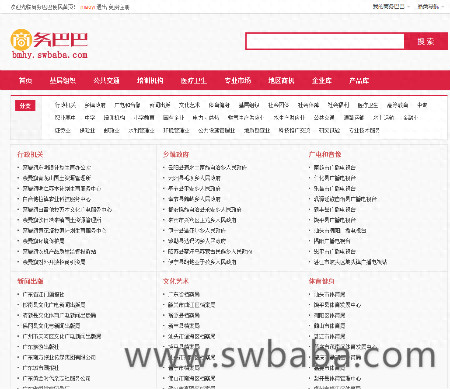This screenshot has height=389, width=450.
Task: Go to 首页 in the red navigation bar
Action: (x=25, y=80)
